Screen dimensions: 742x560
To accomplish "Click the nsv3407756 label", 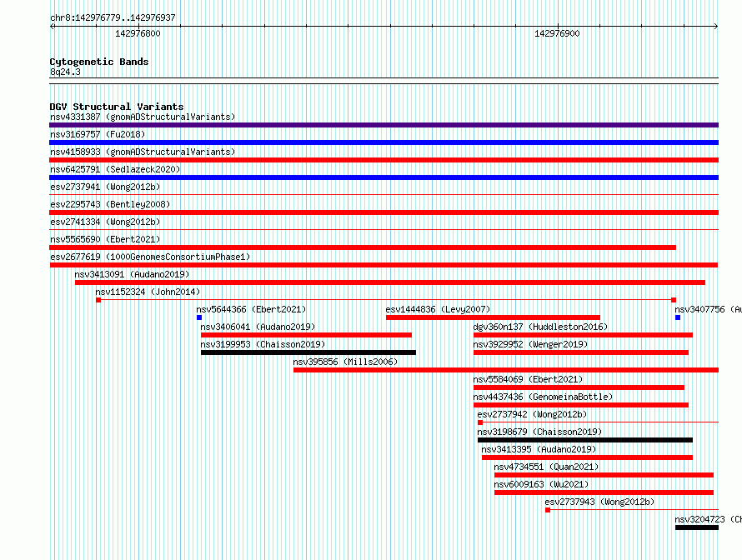I will click(x=708, y=309).
